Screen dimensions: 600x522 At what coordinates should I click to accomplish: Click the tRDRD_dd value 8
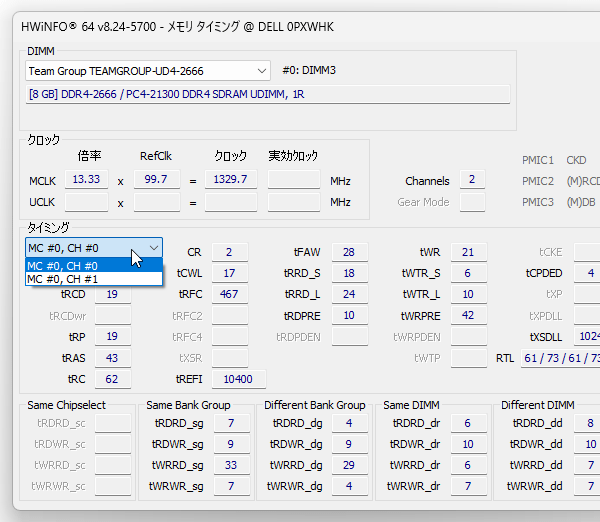pos(587,423)
